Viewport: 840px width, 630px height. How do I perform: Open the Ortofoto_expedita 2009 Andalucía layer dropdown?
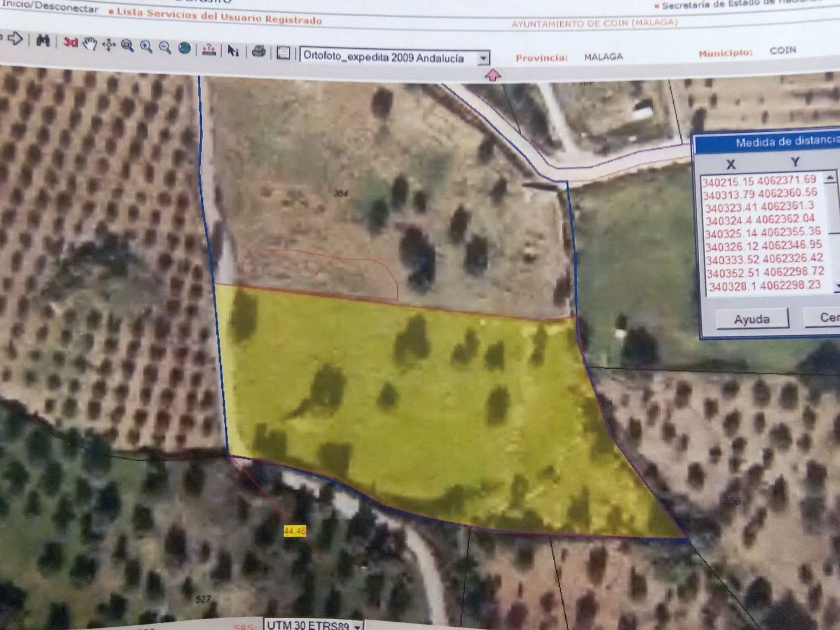pos(483,58)
